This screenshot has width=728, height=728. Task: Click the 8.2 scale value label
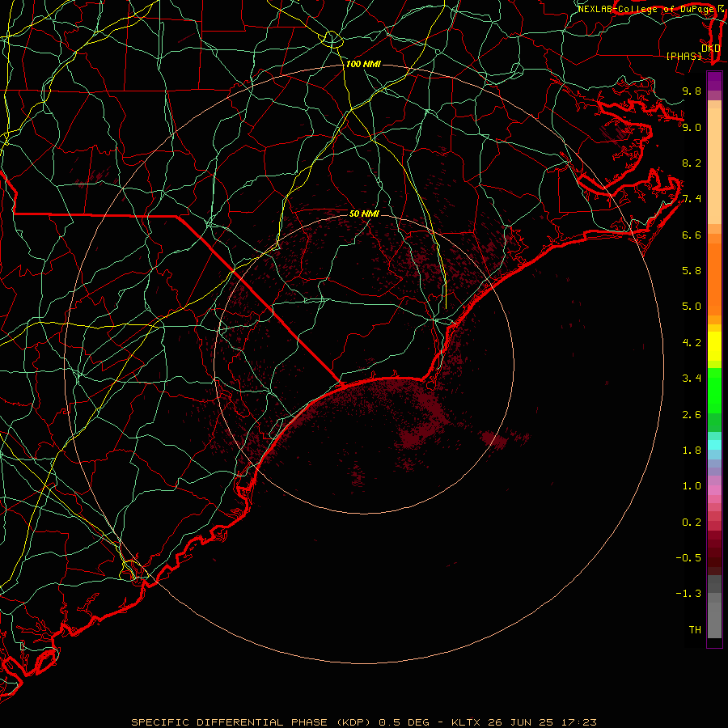coord(692,163)
